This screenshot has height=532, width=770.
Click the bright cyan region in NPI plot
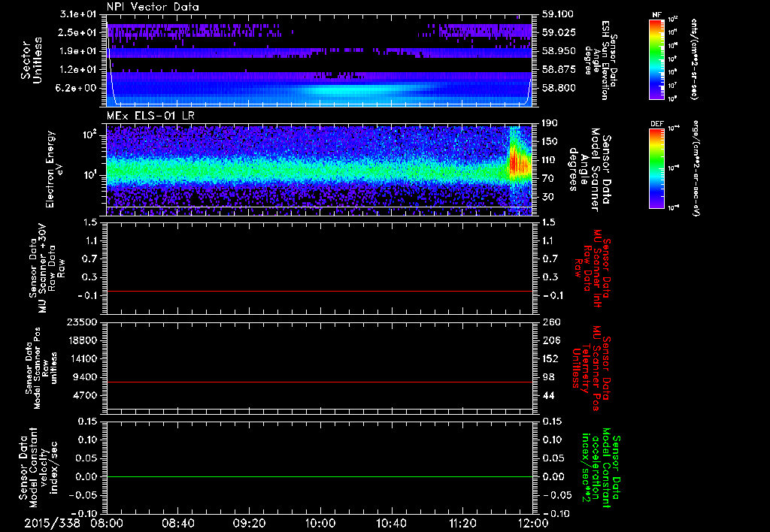pyautogui.click(x=338, y=89)
